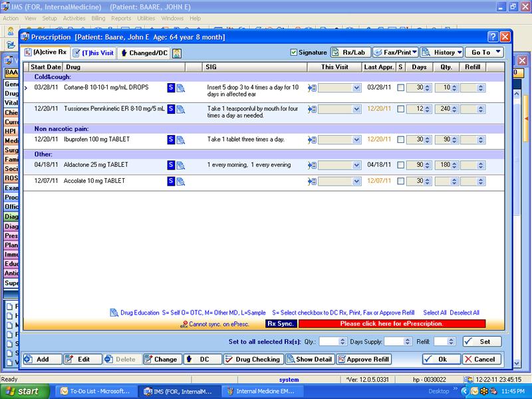Click Select All link
Screen dimensions: 532x399
[x=435, y=313]
